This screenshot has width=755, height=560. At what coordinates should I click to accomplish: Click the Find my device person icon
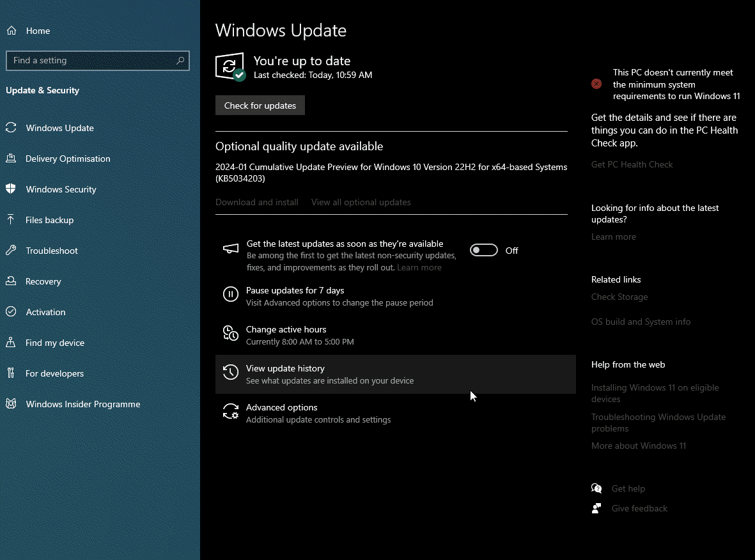tap(11, 343)
